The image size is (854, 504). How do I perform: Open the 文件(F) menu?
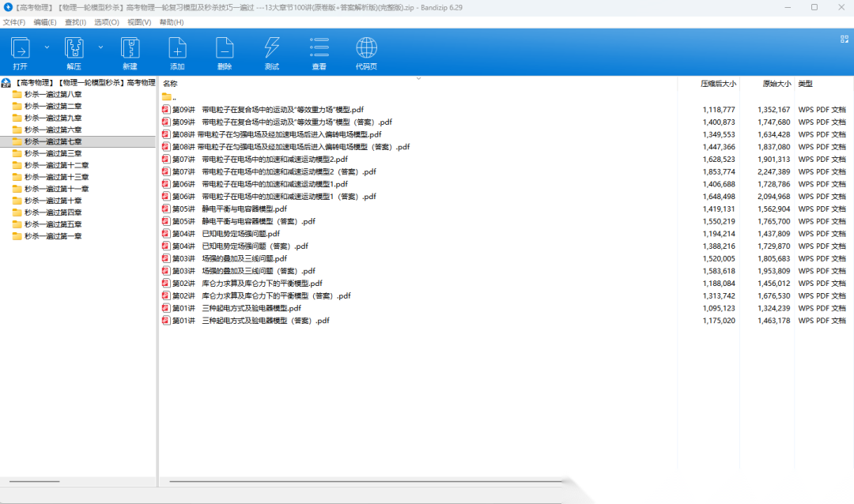[14, 22]
